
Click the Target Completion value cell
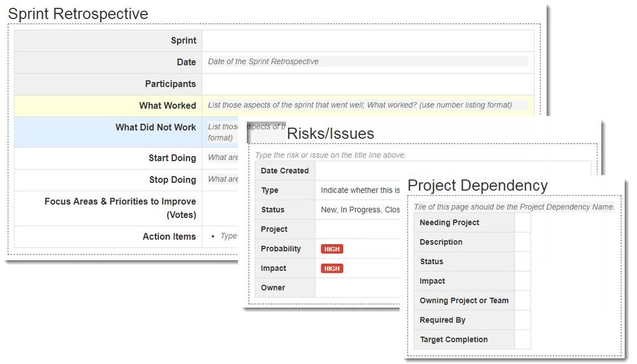point(523,340)
